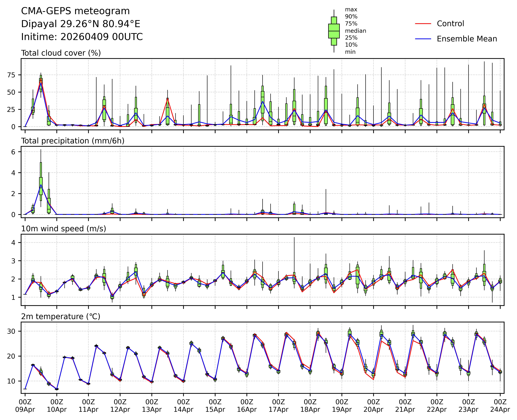Click the 'Control' legend label

[450, 24]
